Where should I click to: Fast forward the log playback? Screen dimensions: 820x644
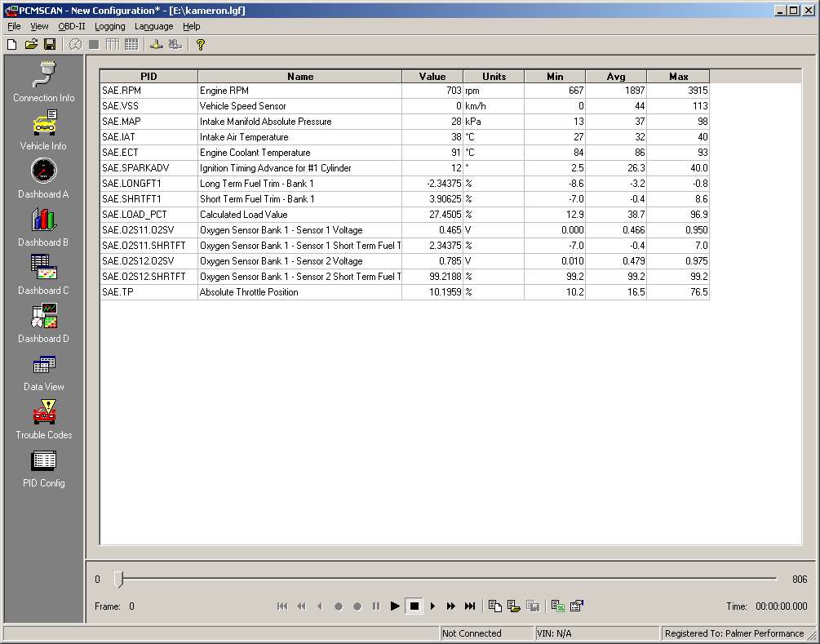point(450,606)
